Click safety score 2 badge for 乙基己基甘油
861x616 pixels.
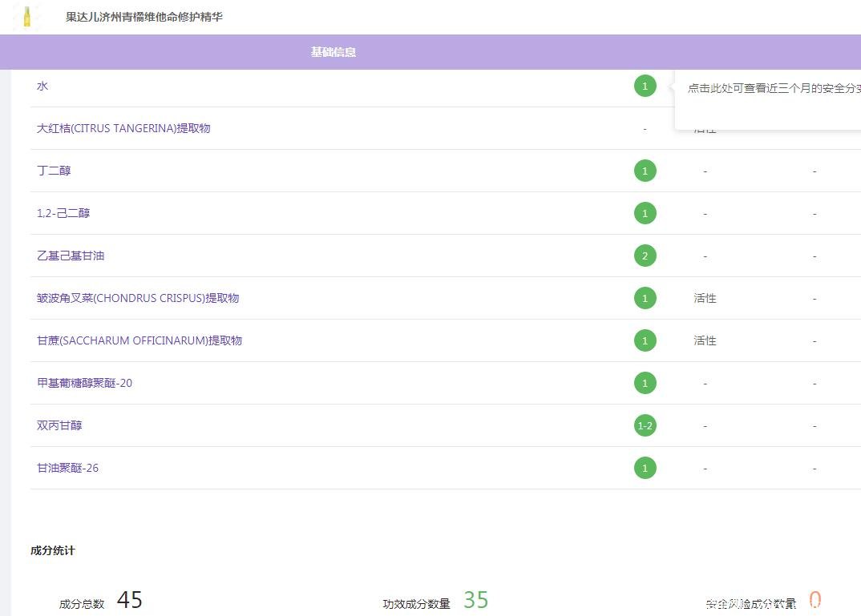pyautogui.click(x=645, y=256)
